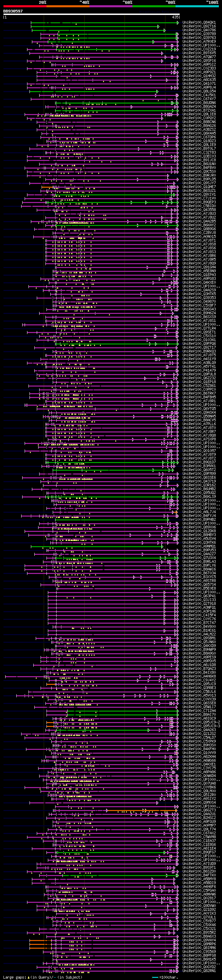This screenshot has width=222, height=980.
Task: Click the query end position 435
Action: click(175, 17)
